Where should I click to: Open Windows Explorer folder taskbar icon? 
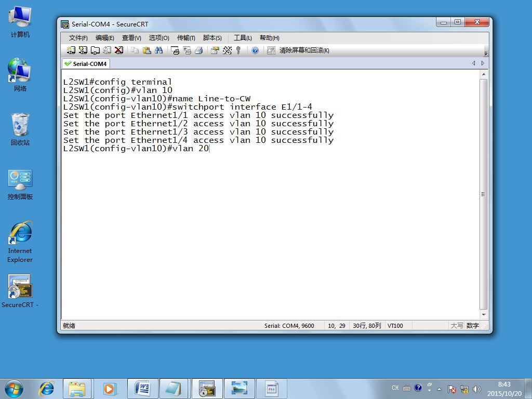point(77,389)
